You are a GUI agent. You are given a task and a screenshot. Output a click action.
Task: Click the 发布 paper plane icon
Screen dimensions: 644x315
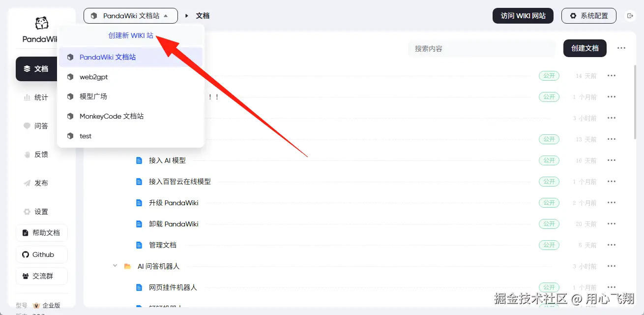[x=27, y=183]
